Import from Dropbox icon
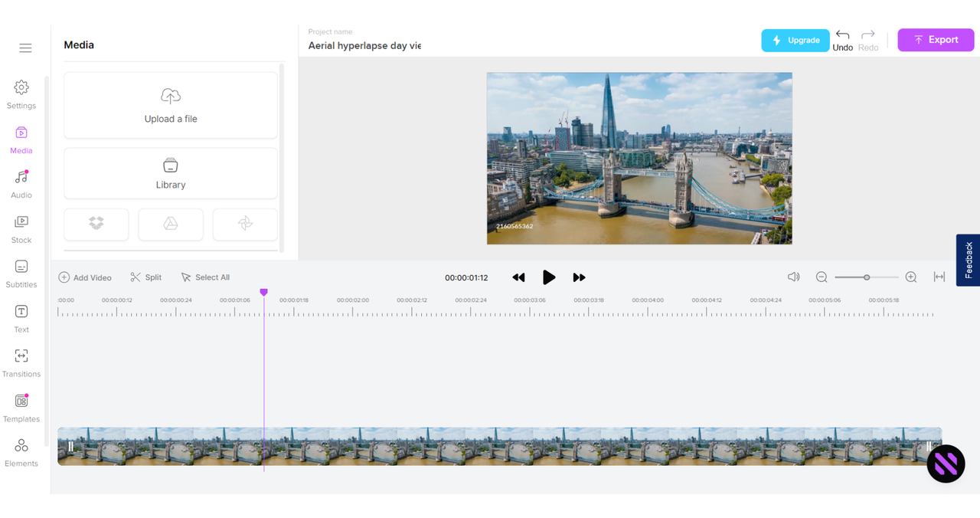Screen dimensions: 980x518 (x=96, y=224)
